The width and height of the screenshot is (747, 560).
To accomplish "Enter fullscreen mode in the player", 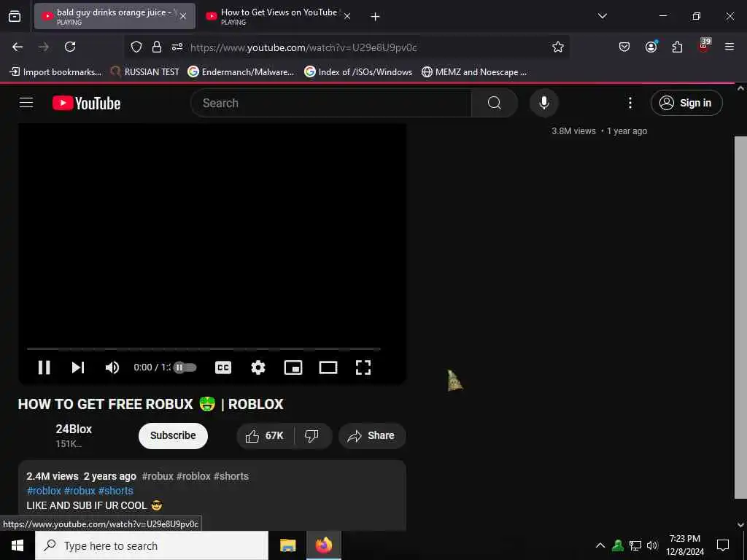I will 363,367.
